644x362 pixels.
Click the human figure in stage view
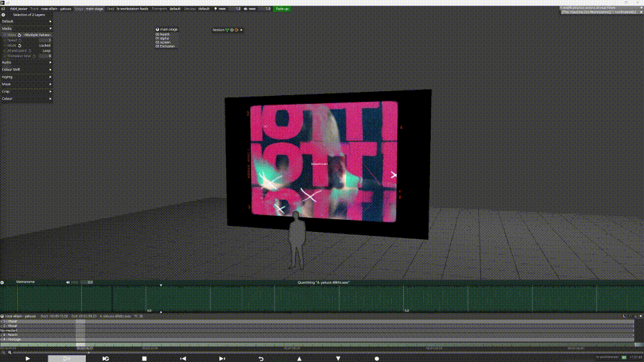pyautogui.click(x=297, y=241)
